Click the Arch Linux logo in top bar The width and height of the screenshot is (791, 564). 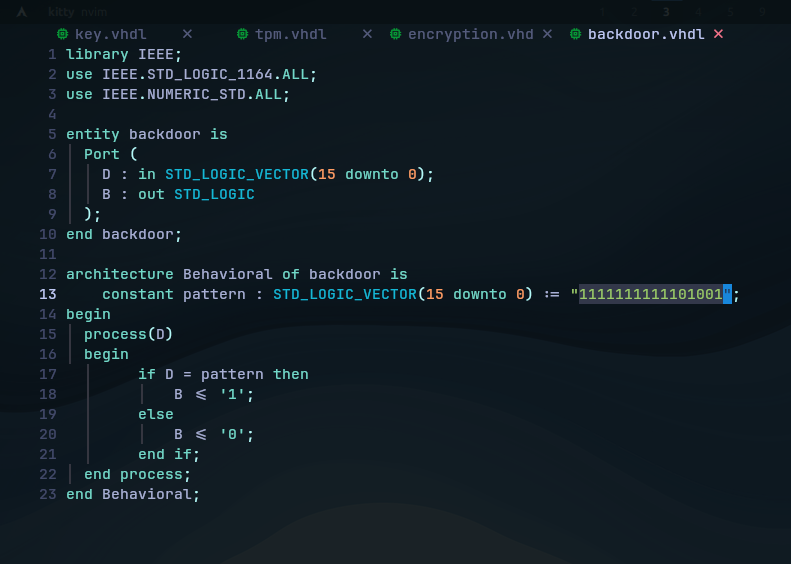(x=21, y=12)
